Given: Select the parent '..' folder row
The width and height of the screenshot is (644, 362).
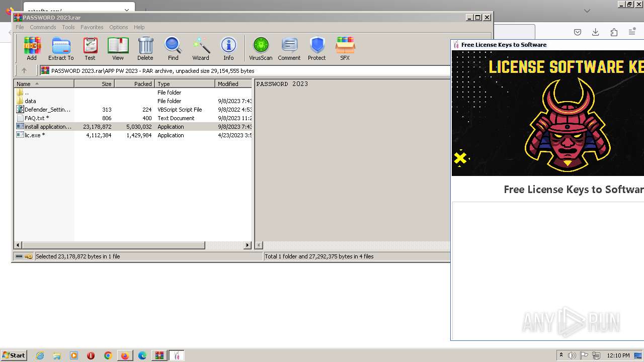Looking at the screenshot, I should [x=133, y=93].
